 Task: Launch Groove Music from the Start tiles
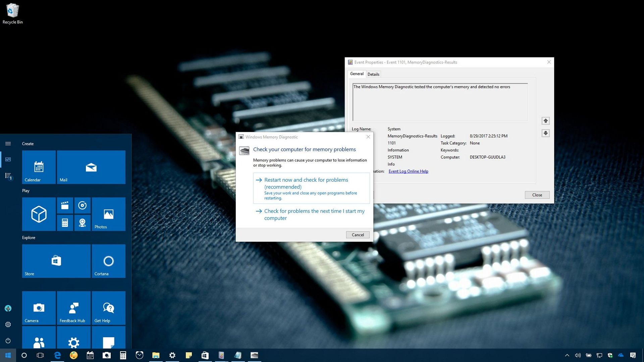(83, 205)
